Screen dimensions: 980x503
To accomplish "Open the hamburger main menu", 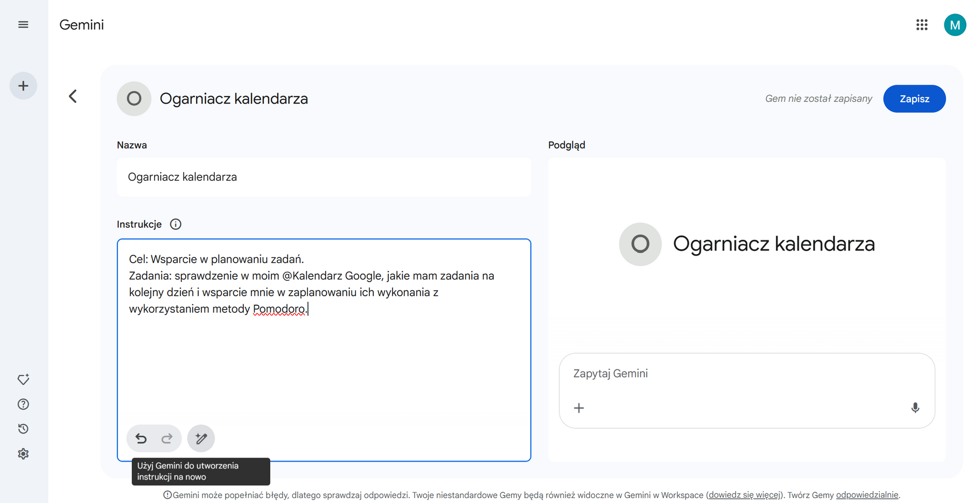I will 23,25.
